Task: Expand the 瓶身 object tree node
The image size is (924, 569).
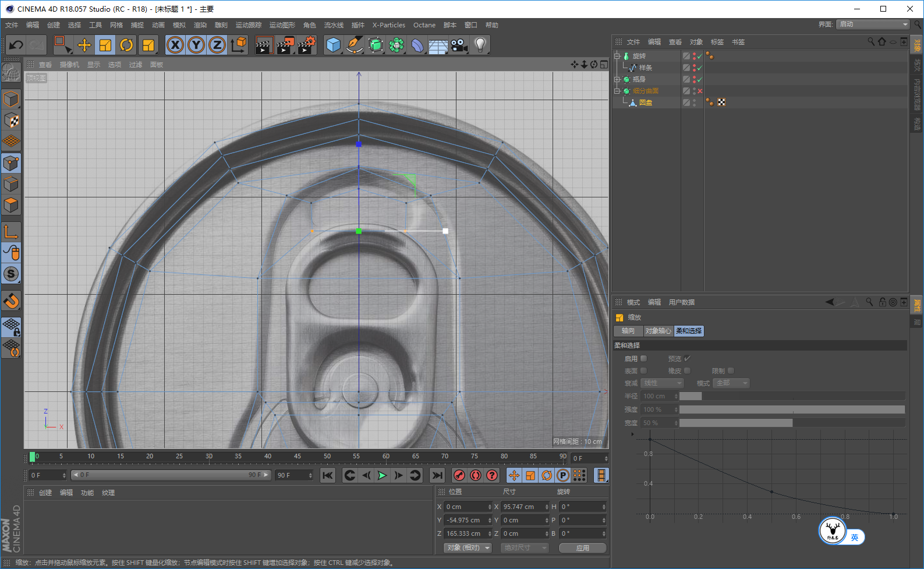Action: point(617,79)
